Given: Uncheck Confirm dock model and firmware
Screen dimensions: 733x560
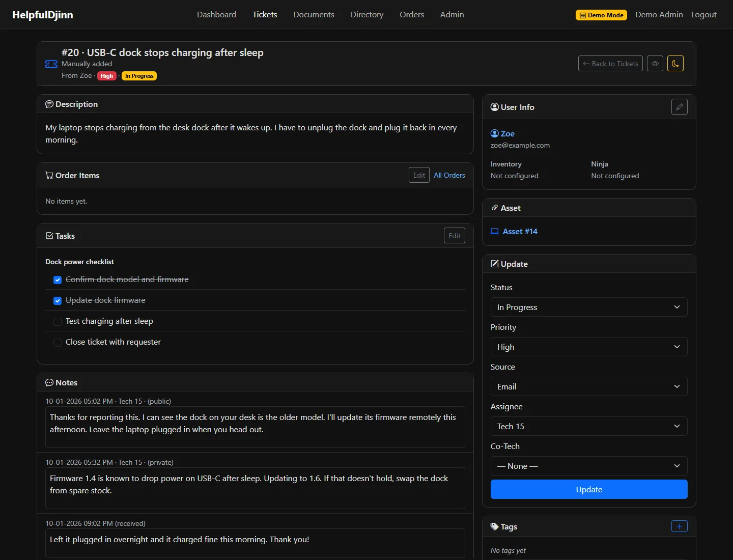Looking at the screenshot, I should (58, 279).
